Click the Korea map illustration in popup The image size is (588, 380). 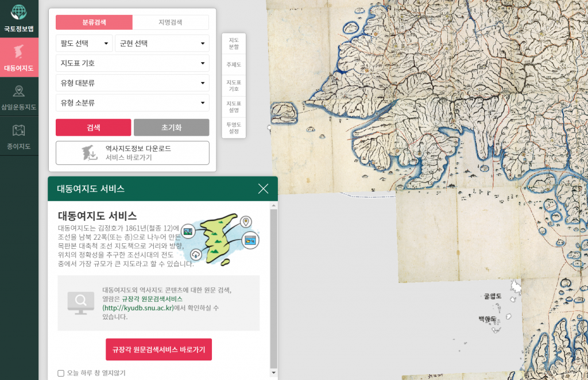219,239
